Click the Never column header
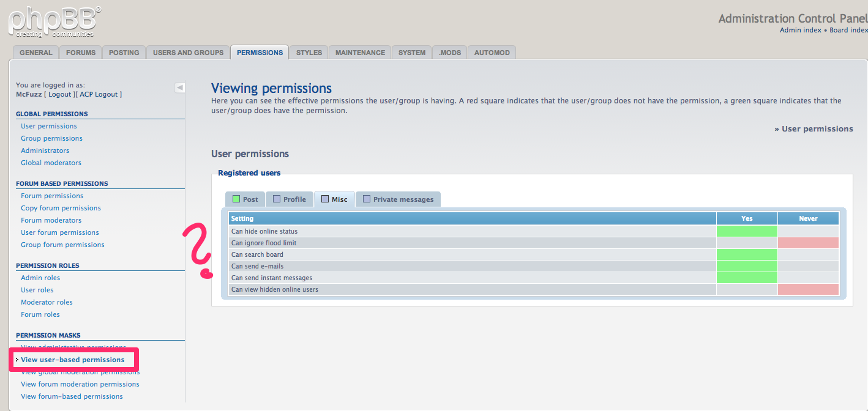This screenshot has height=411, width=868. click(808, 218)
